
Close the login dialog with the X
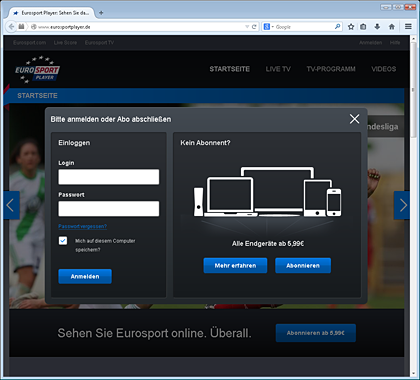click(354, 119)
